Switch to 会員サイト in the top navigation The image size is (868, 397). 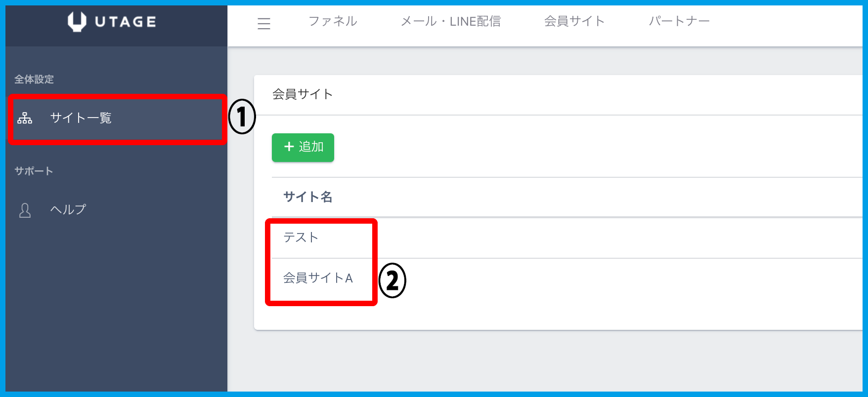(x=574, y=21)
